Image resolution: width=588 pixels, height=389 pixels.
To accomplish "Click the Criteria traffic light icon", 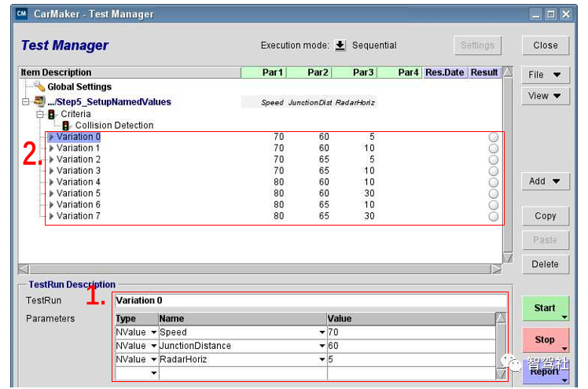I will coord(52,114).
